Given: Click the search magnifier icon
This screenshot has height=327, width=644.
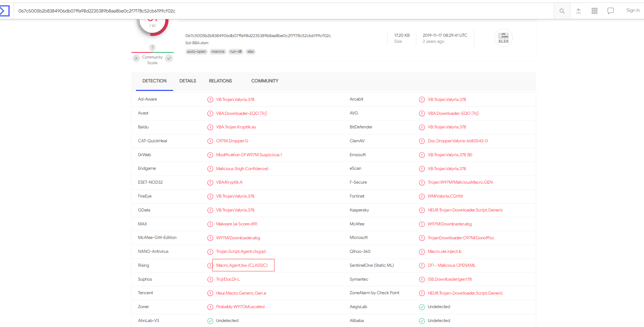Looking at the screenshot, I should point(562,11).
